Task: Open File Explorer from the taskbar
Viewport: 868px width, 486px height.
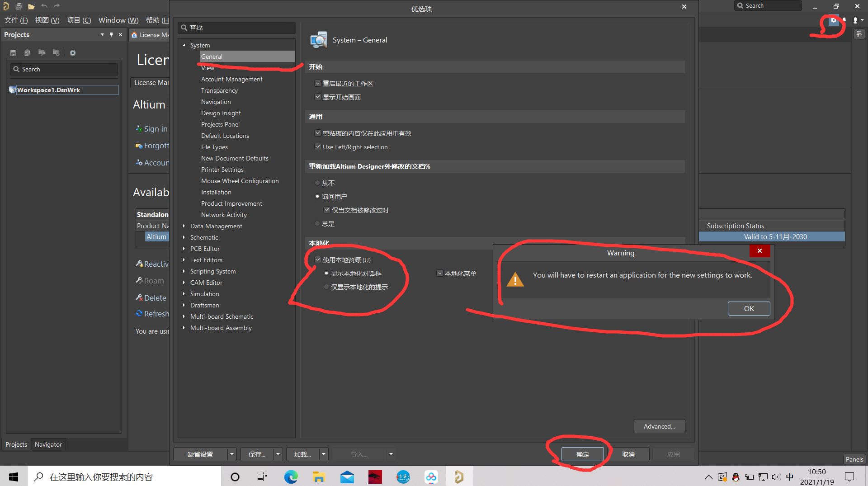Action: (319, 477)
